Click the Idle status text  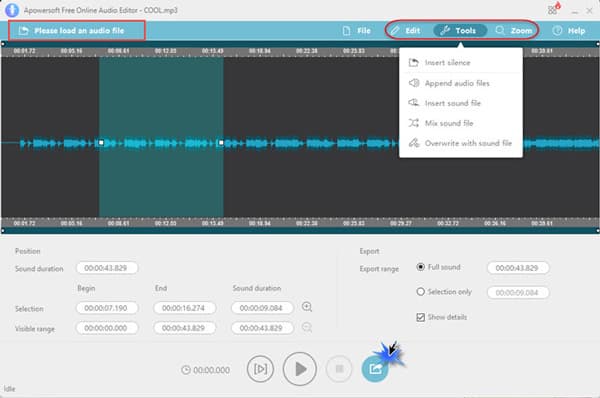point(10,389)
